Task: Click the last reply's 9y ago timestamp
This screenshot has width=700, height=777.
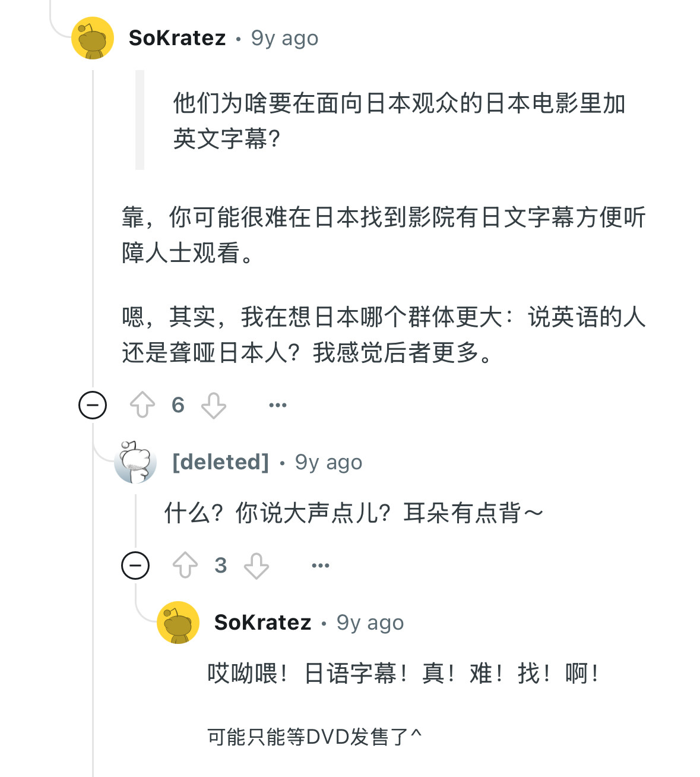Action: pos(370,623)
